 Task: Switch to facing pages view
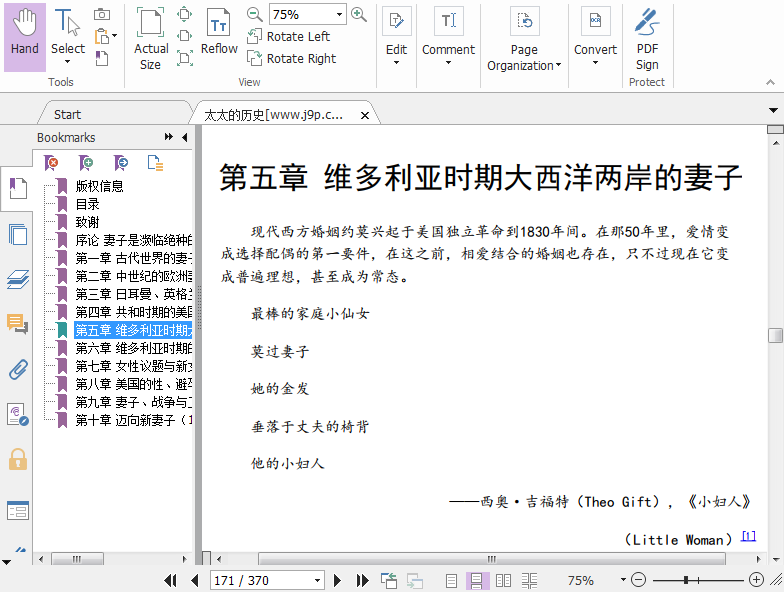click(503, 580)
